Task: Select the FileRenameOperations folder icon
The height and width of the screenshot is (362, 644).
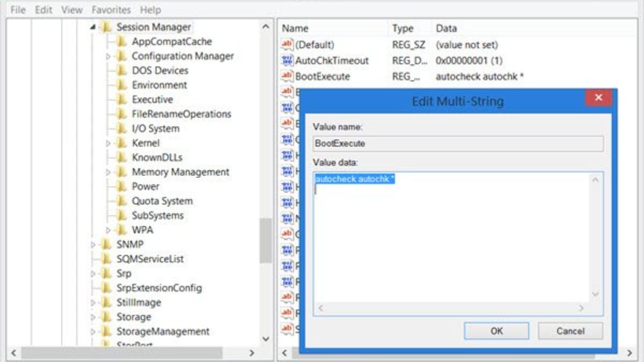Action: [x=122, y=114]
